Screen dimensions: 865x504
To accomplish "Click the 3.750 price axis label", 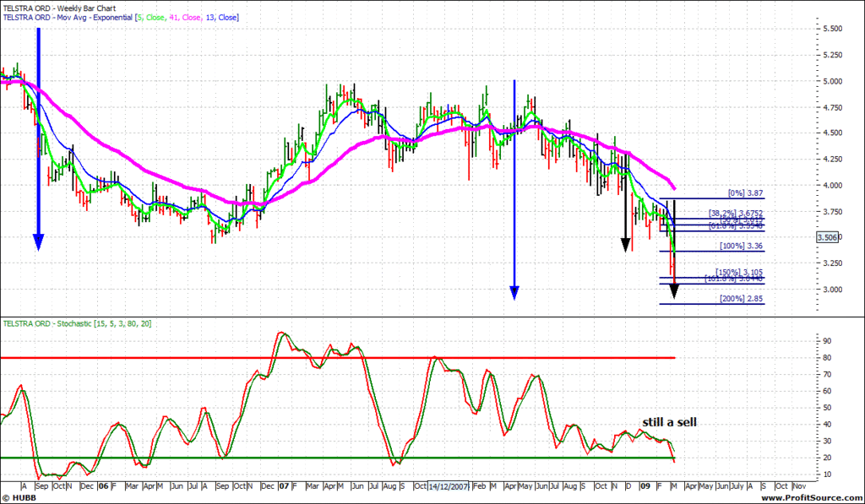I will coord(832,212).
